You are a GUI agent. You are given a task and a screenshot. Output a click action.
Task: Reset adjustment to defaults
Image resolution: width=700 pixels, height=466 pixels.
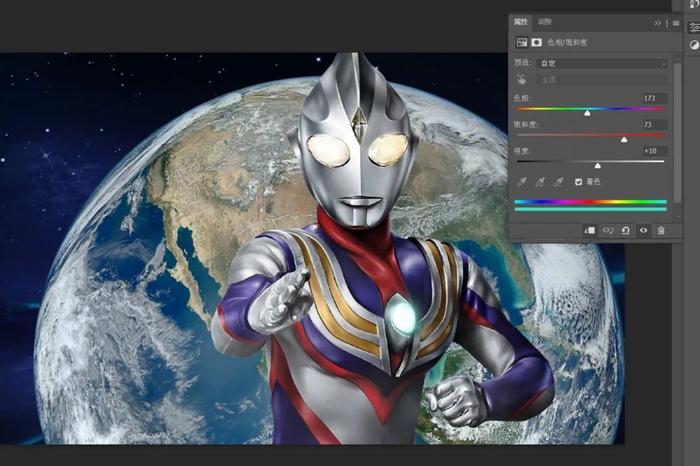[x=625, y=230]
